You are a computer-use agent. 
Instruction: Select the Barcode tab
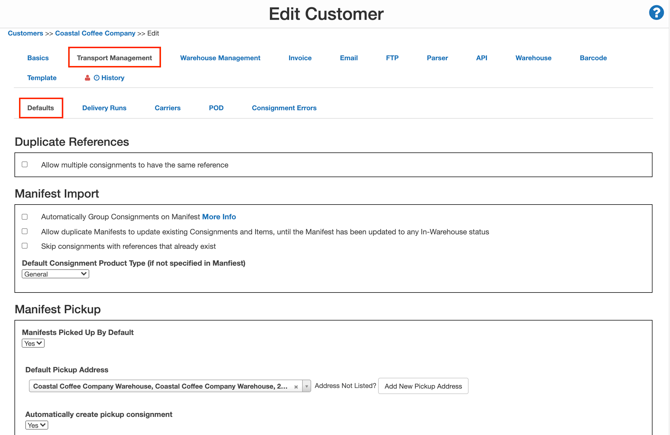coord(593,58)
